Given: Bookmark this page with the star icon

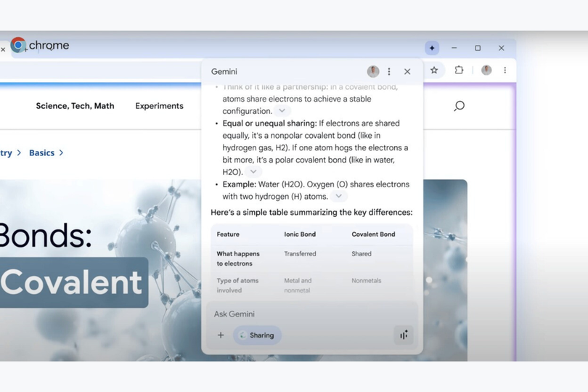Looking at the screenshot, I should tap(434, 70).
